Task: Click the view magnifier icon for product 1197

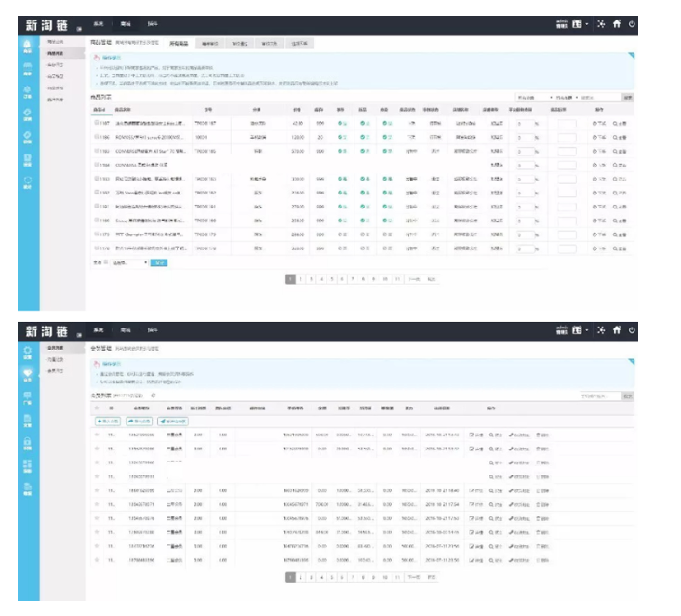Action: click(615, 123)
